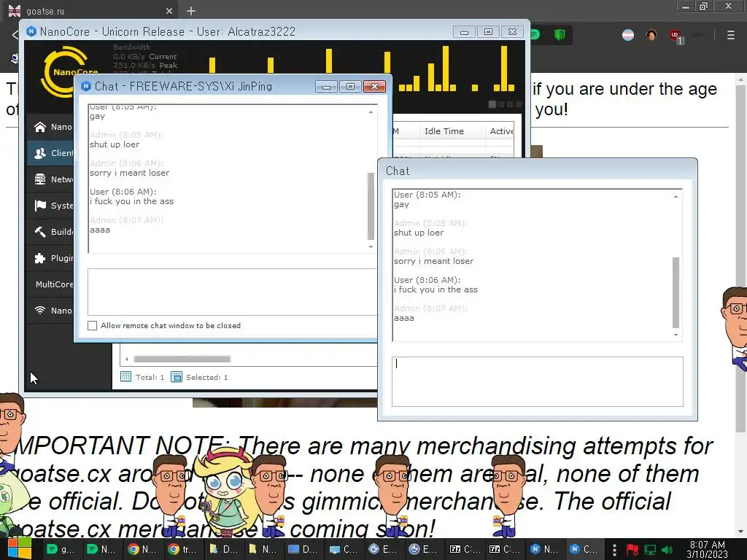747x560 pixels.
Task: Click the profile avatar icon in browser toolbar
Action: pos(651,35)
